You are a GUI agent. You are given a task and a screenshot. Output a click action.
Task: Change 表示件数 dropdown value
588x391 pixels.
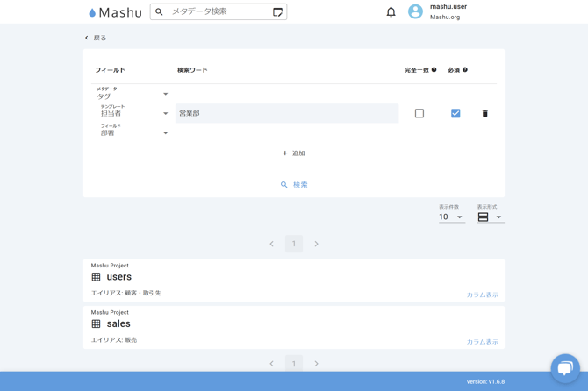(x=451, y=217)
